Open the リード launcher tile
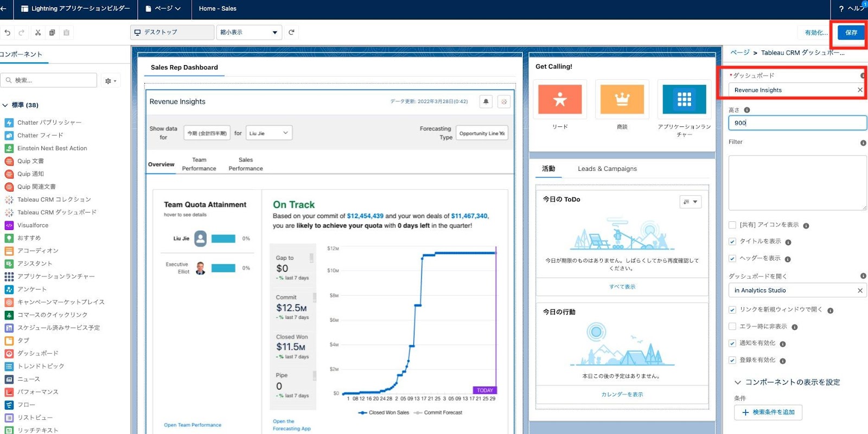868x434 pixels. pos(560,99)
